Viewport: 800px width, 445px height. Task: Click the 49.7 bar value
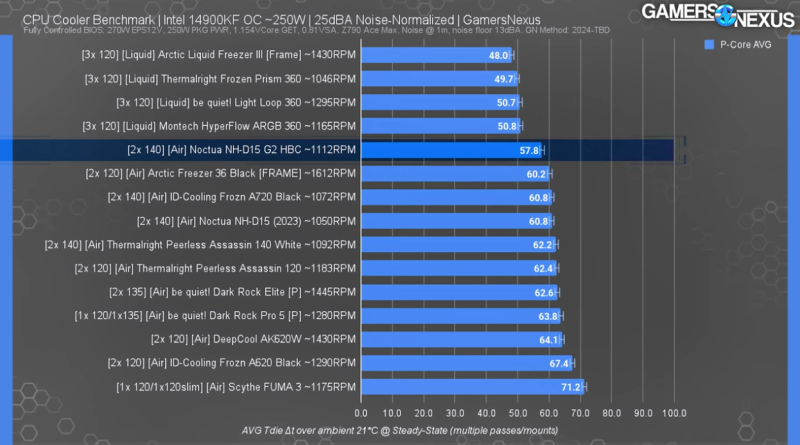(x=504, y=79)
